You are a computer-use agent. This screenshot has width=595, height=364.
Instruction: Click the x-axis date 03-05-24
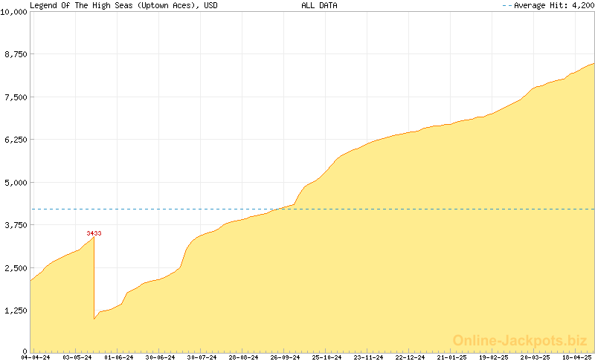click(77, 357)
